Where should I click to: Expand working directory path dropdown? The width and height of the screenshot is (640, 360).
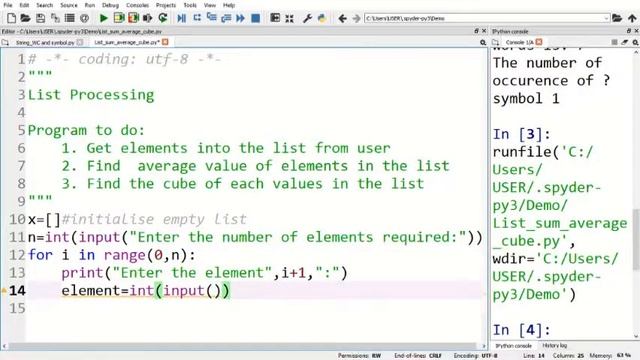pos(606,18)
